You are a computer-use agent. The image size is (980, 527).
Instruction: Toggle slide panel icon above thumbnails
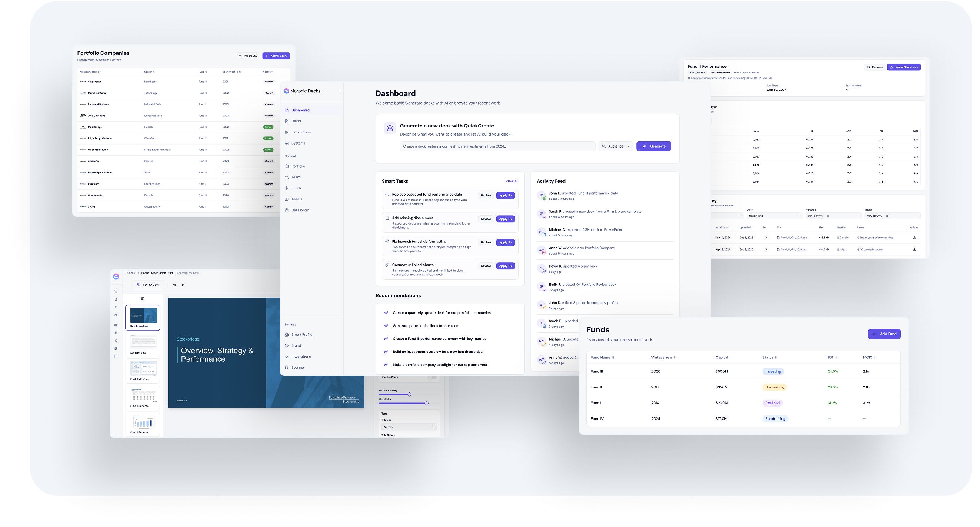[x=143, y=299]
